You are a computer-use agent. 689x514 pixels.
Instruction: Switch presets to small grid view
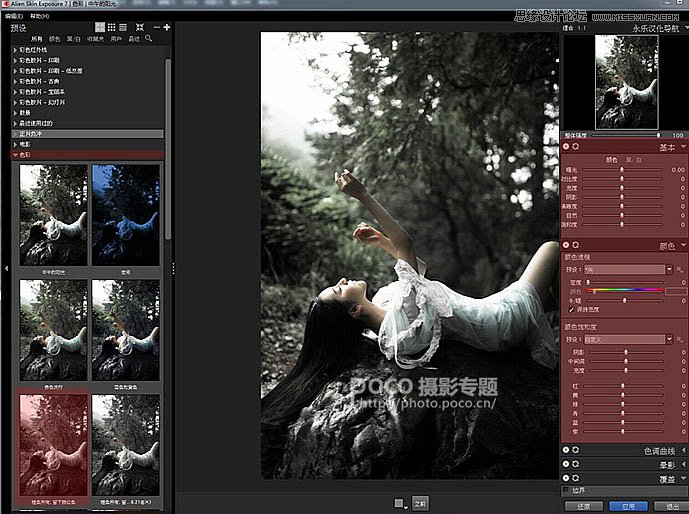[x=111, y=26]
